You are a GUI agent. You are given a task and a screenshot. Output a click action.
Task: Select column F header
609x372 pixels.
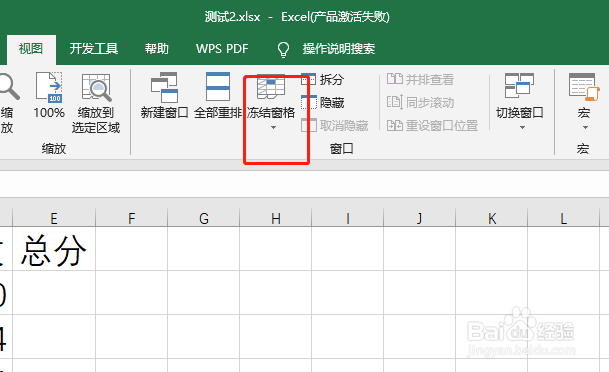tap(132, 218)
